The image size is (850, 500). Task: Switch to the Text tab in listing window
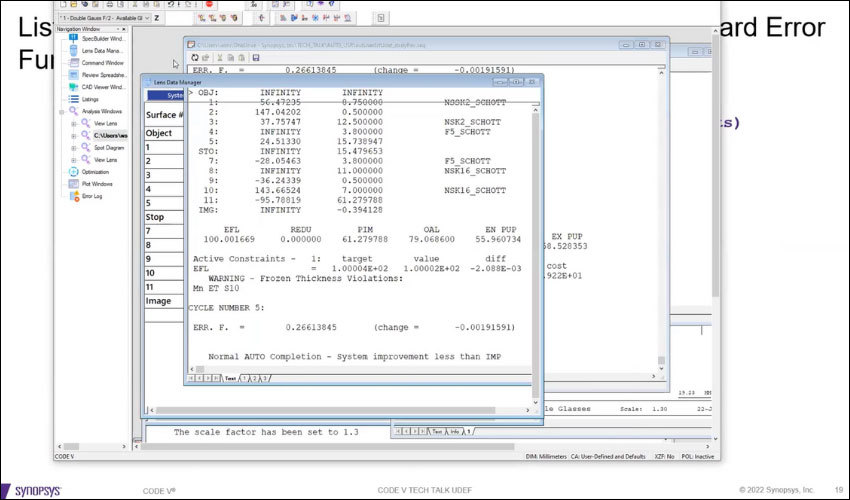[231, 379]
